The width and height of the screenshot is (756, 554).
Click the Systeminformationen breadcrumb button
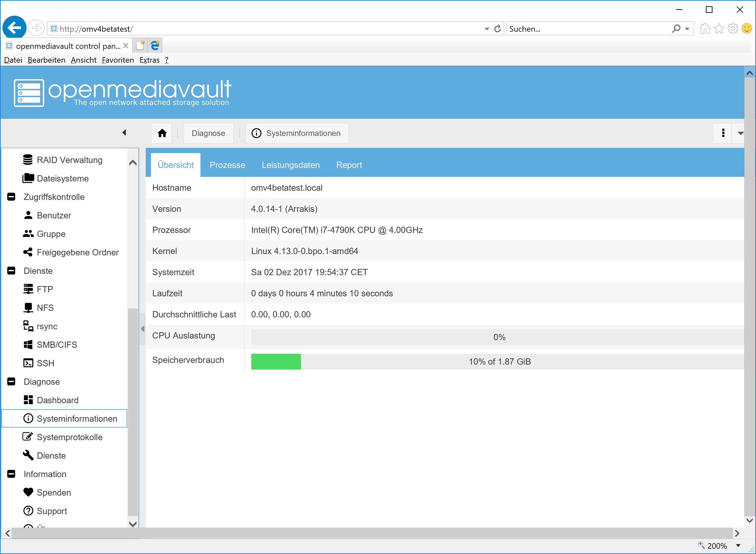pos(297,133)
